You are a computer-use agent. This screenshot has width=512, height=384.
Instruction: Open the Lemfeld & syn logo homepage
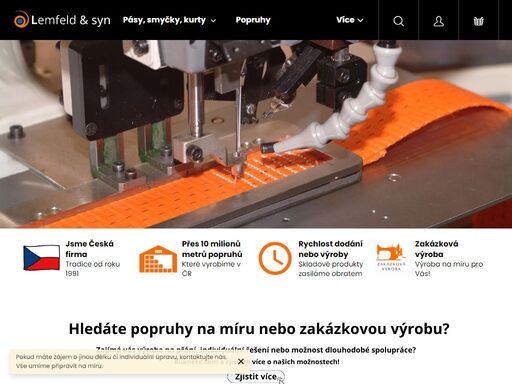62,20
